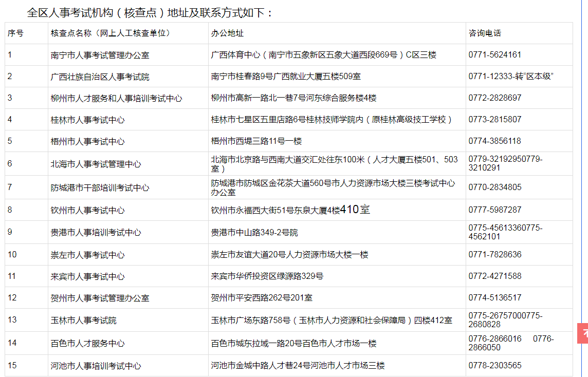The image size is (588, 377).
Task: Click phone number 0772-2828697
Action: point(494,98)
